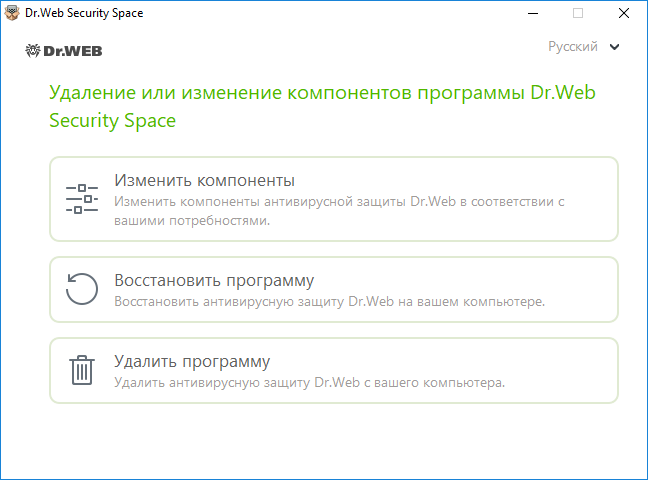The height and width of the screenshot is (480, 648).
Task: Minimize the Dr.Web Security Space window
Action: [533, 13]
